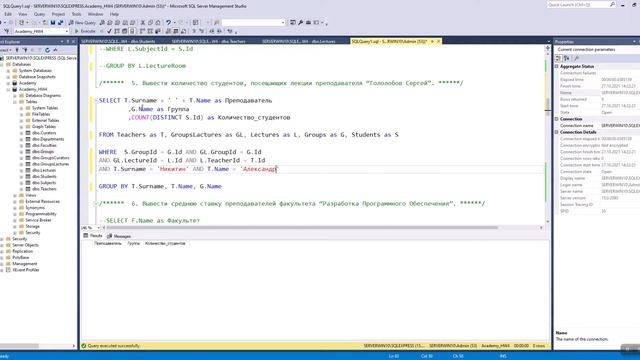This screenshot has height=360, width=640.
Task: Switch to the dbo.Teachers document tab
Action: click(x=209, y=41)
